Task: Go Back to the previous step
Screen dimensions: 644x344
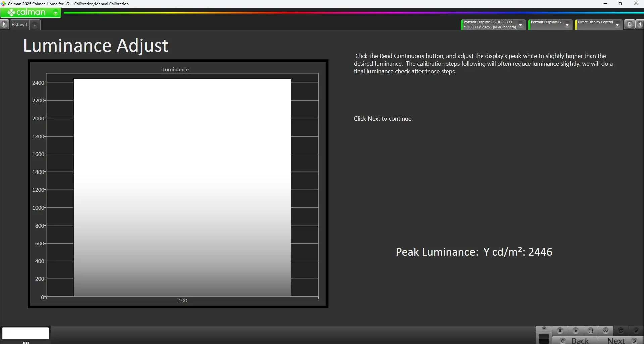Action: (576, 340)
